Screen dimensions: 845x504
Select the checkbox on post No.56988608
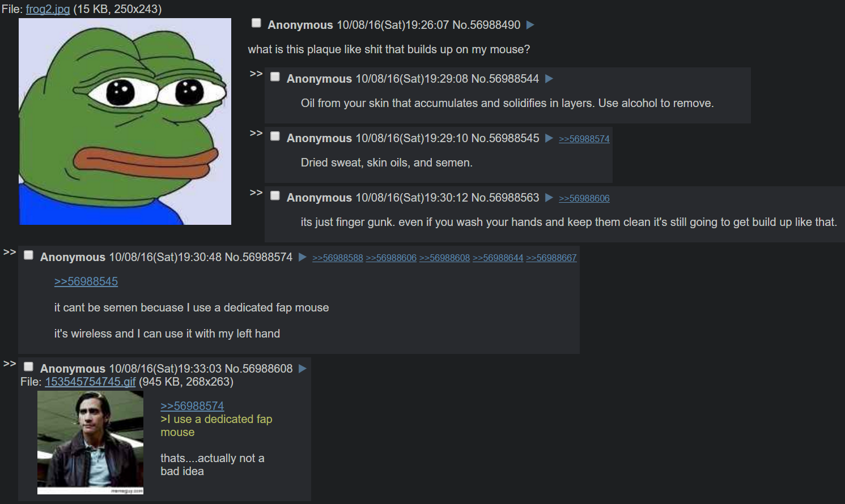(x=28, y=367)
